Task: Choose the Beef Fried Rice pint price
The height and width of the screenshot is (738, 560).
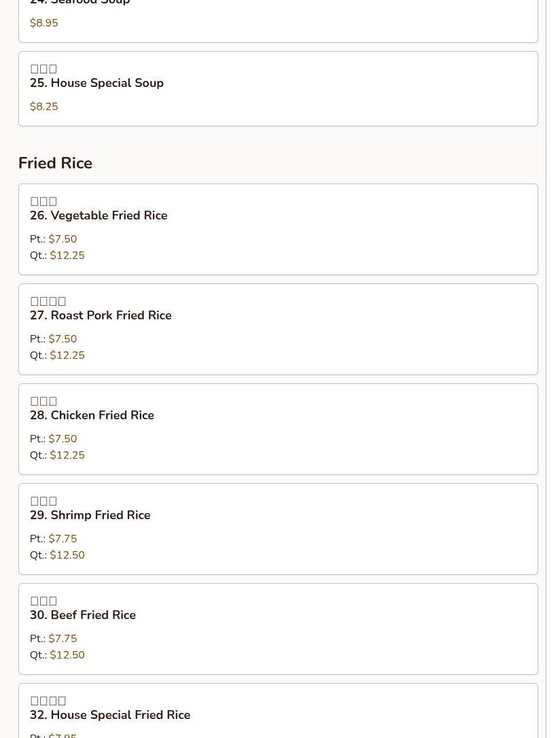Action: 63,639
